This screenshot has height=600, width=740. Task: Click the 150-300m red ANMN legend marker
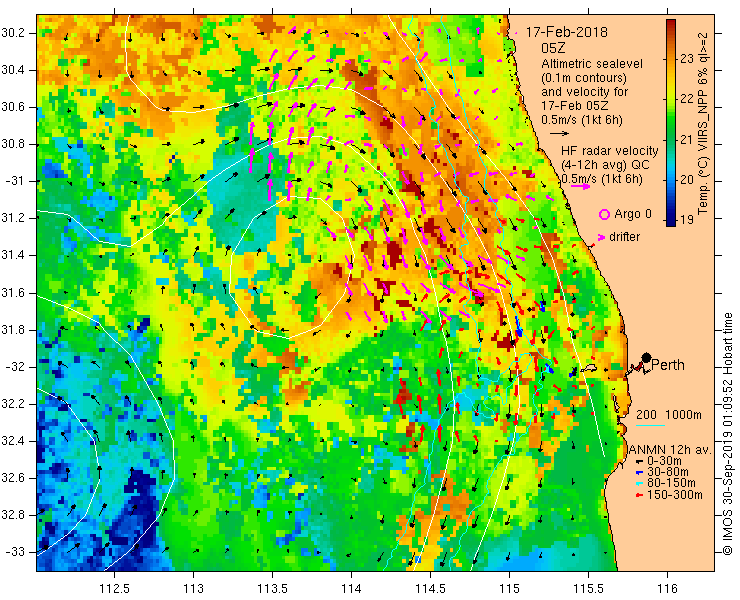click(639, 495)
